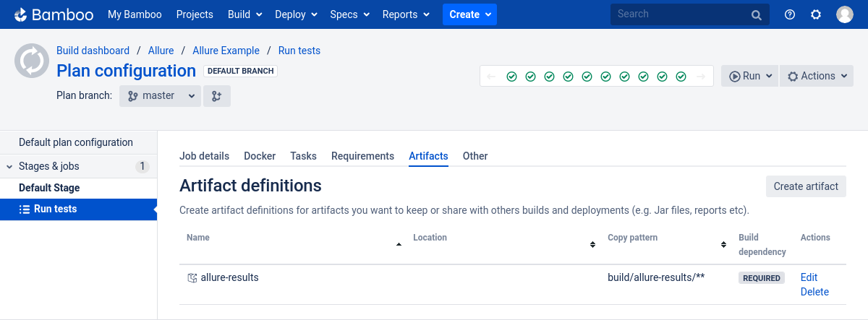
Task: Open the Run dropdown button
Action: click(749, 76)
